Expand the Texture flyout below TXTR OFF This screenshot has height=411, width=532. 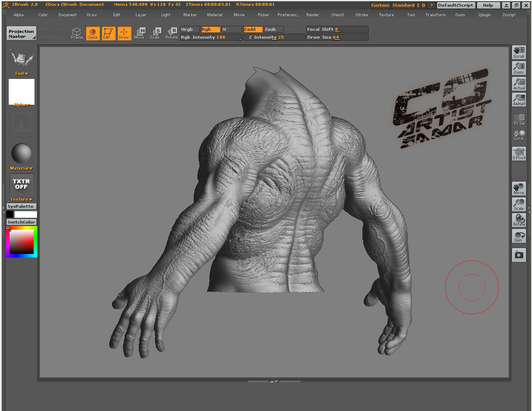21,199
